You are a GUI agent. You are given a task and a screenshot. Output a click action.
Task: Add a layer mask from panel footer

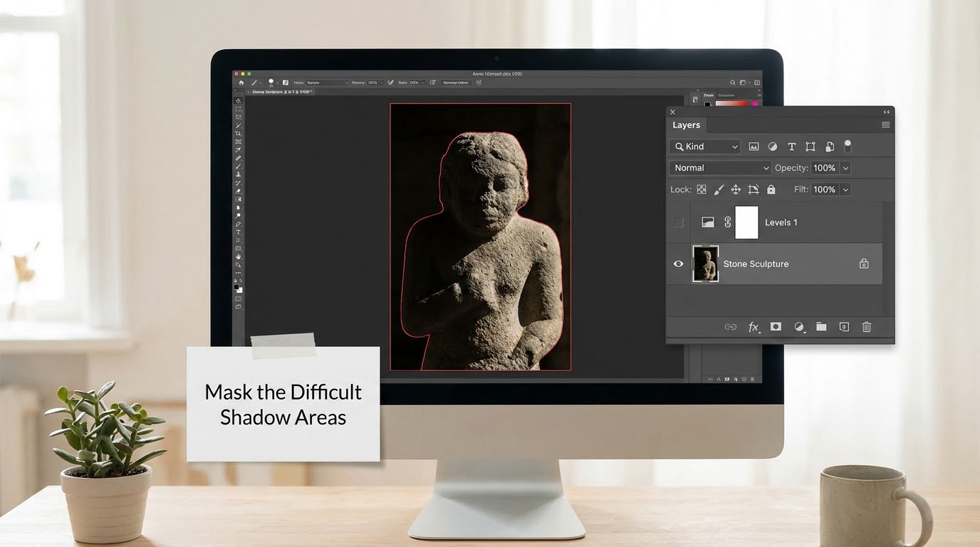(776, 327)
